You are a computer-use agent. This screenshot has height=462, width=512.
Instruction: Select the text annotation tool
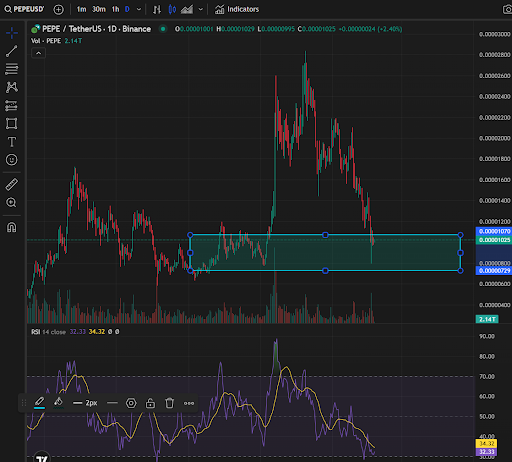coord(12,142)
